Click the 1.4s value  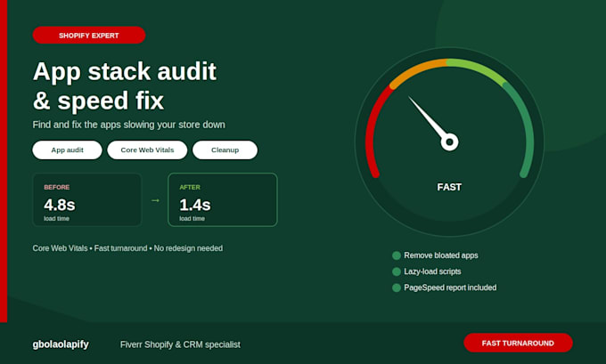click(195, 205)
